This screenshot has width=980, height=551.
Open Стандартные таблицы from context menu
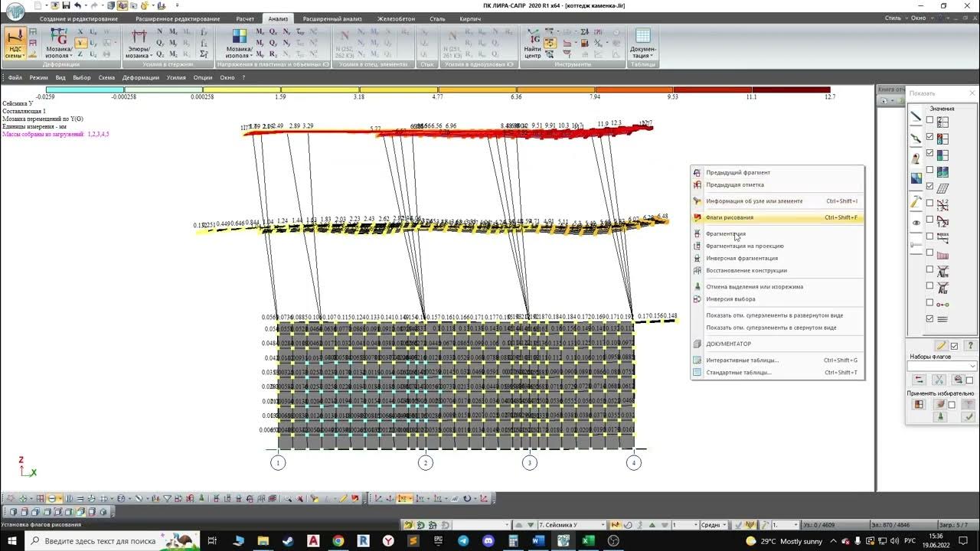coord(777,373)
